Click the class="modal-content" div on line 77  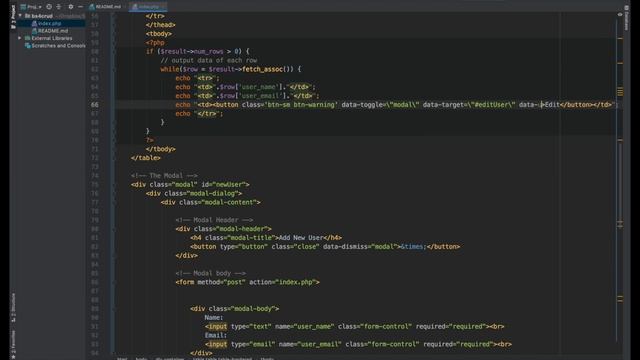pyautogui.click(x=211, y=202)
